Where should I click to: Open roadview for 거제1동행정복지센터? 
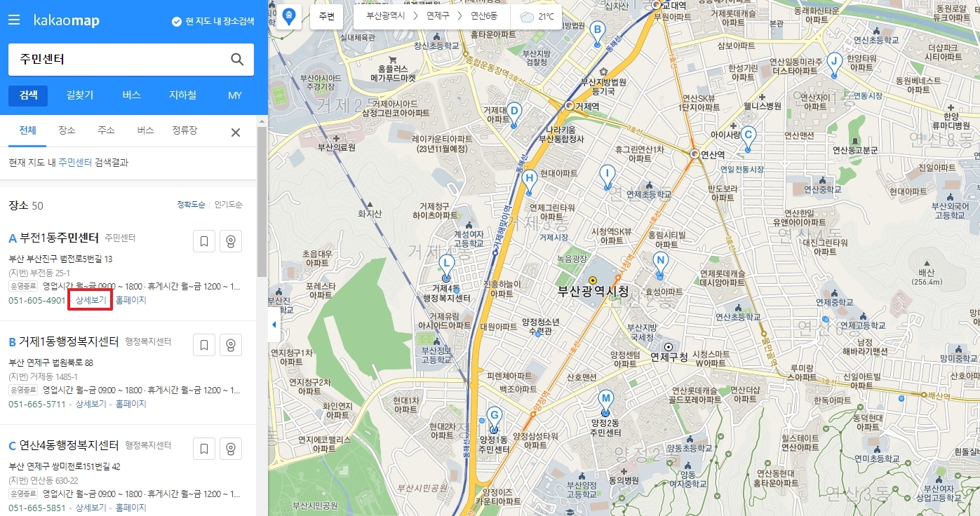tap(230, 346)
